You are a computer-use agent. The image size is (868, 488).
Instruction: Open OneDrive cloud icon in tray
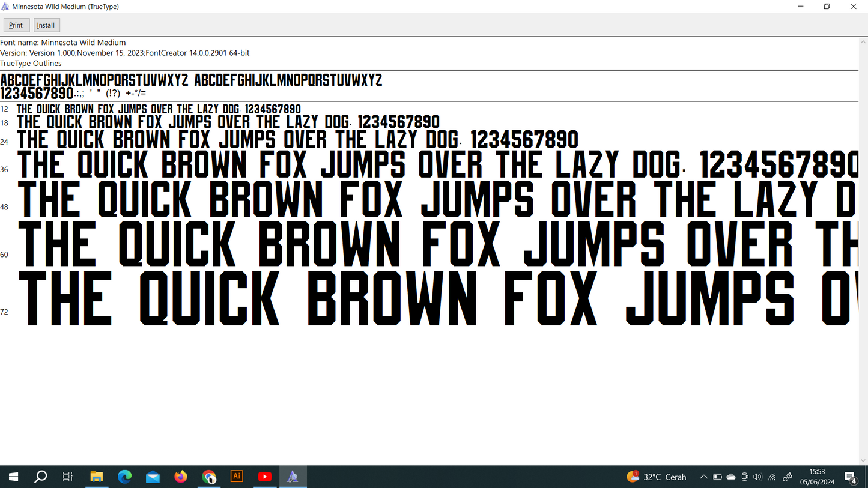point(731,477)
